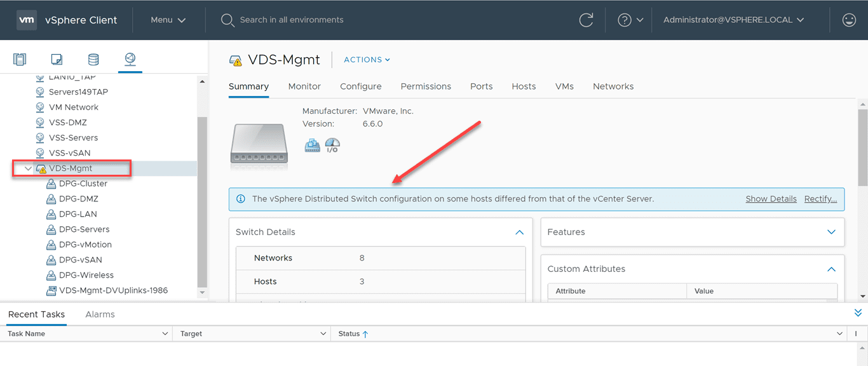This screenshot has width=868, height=366.
Task: Switch to the VMs and Templates inventory view
Action: tap(57, 59)
